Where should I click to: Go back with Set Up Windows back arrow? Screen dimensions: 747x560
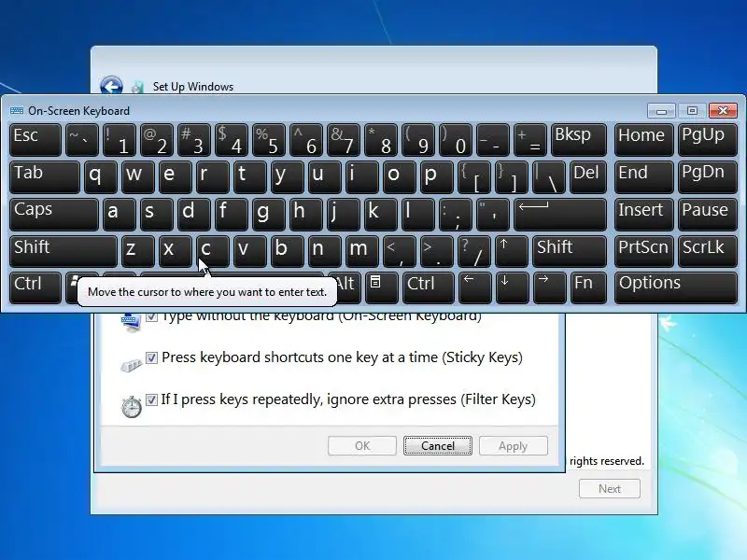tap(111, 86)
